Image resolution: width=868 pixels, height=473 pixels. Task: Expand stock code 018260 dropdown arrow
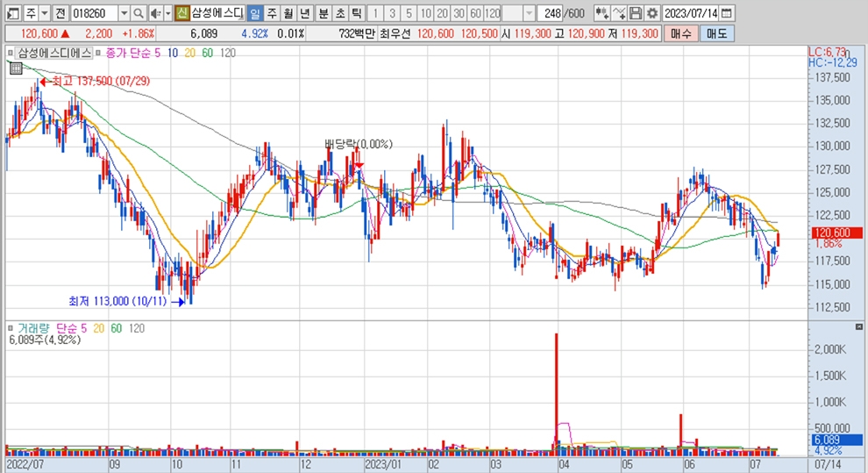tap(124, 13)
